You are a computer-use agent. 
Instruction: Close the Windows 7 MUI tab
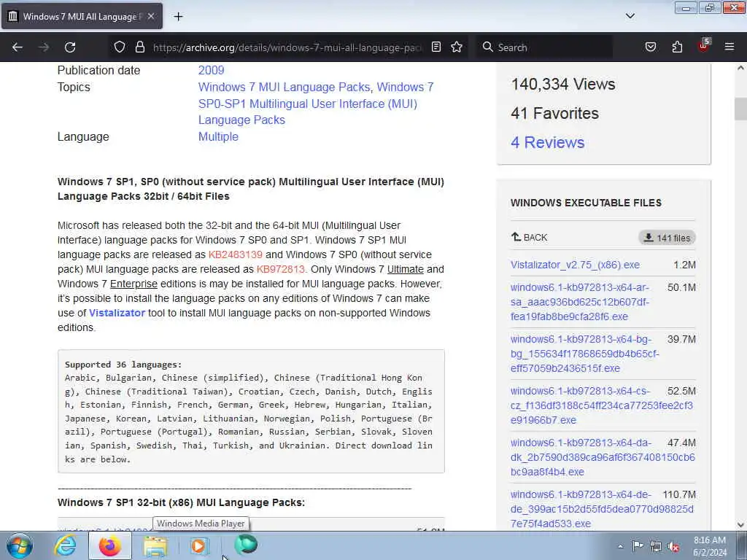[150, 16]
